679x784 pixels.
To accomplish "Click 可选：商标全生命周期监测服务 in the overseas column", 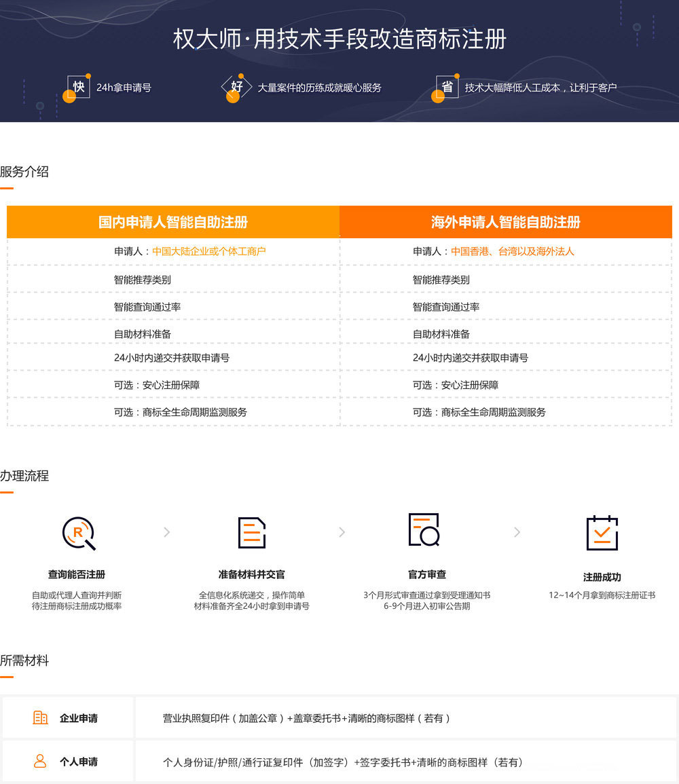I will coord(479,412).
